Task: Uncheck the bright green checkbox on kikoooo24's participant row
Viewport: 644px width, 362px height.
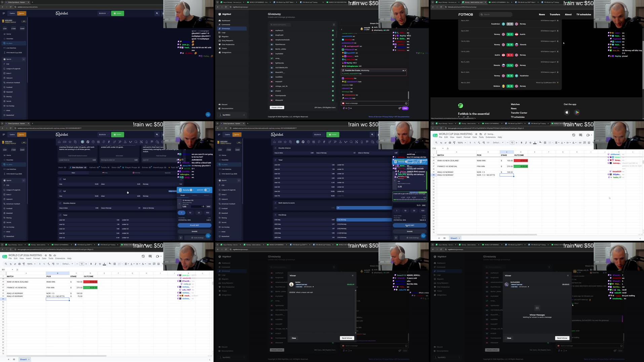Action: click(333, 100)
